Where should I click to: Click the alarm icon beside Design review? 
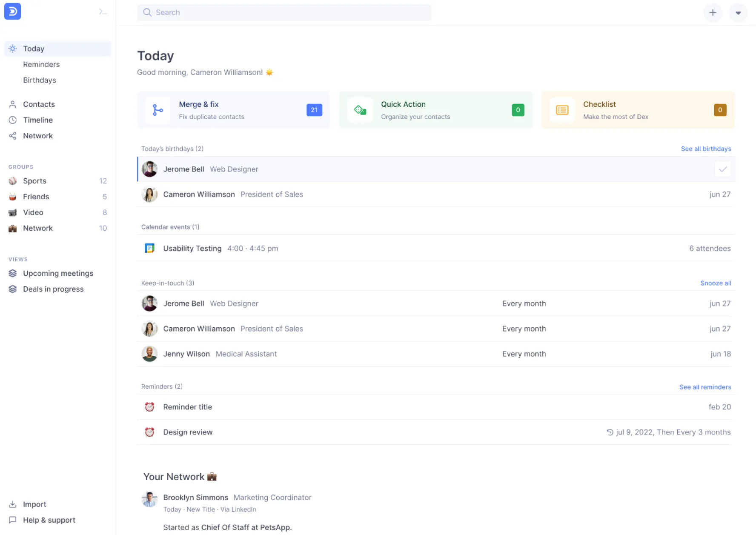(149, 432)
